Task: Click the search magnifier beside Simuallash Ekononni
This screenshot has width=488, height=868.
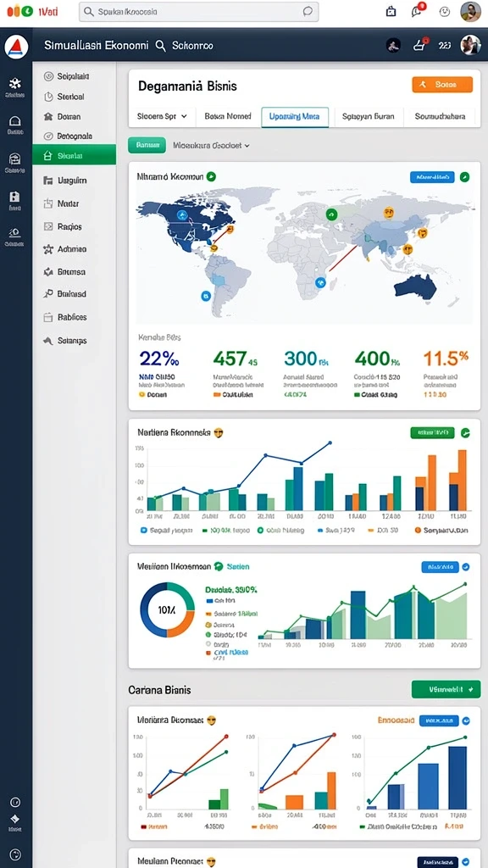Action: pos(160,46)
